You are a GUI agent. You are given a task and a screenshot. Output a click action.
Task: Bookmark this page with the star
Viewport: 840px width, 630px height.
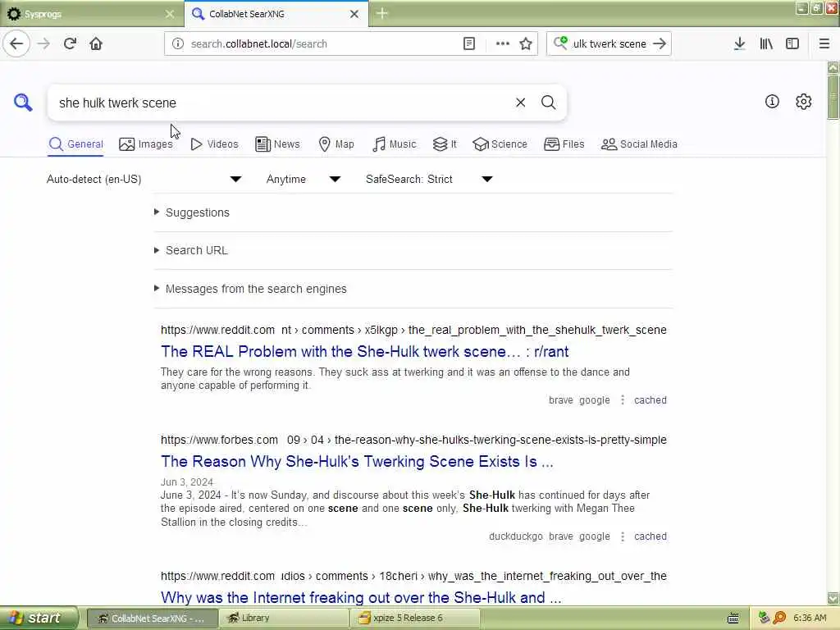tap(526, 43)
